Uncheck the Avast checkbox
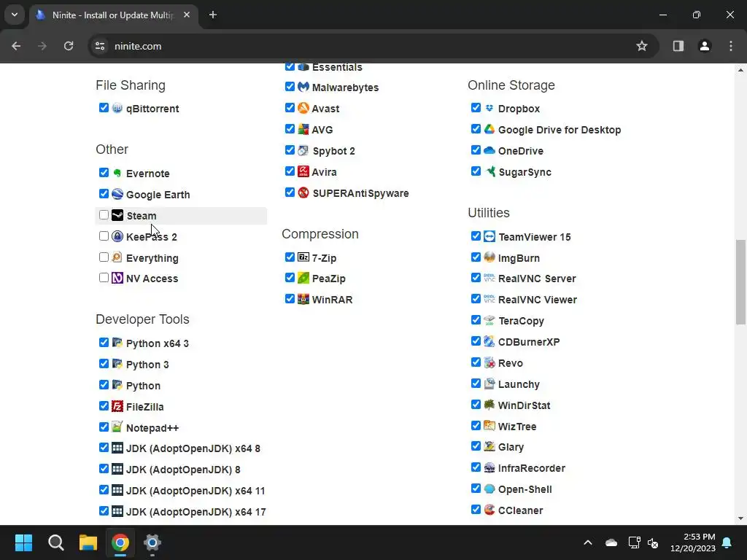747x560 pixels. coord(290,108)
